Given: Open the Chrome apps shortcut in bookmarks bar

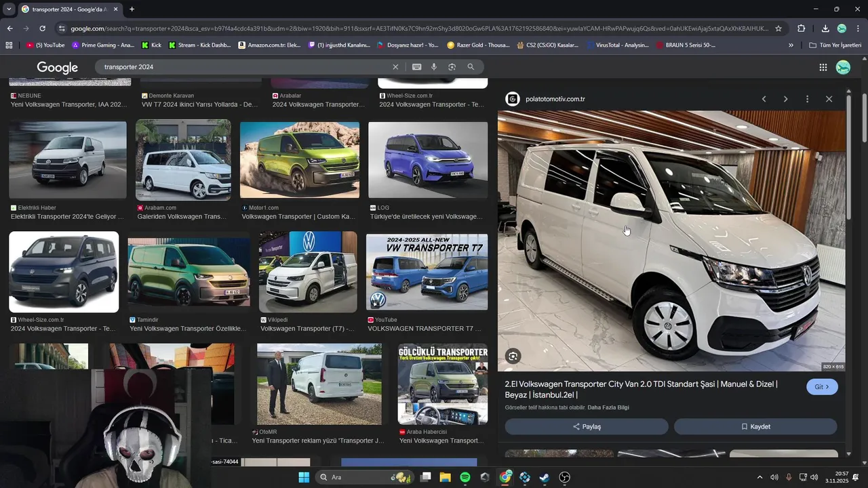Looking at the screenshot, I should click(9, 45).
